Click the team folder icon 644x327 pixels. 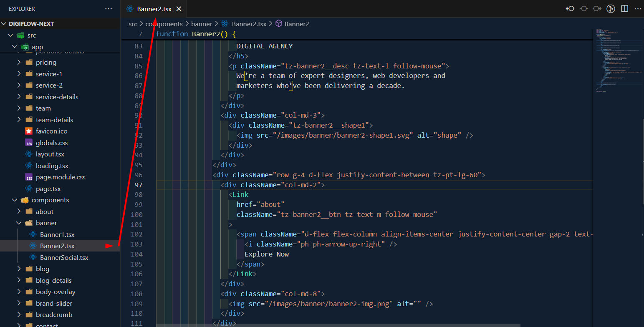(29, 108)
